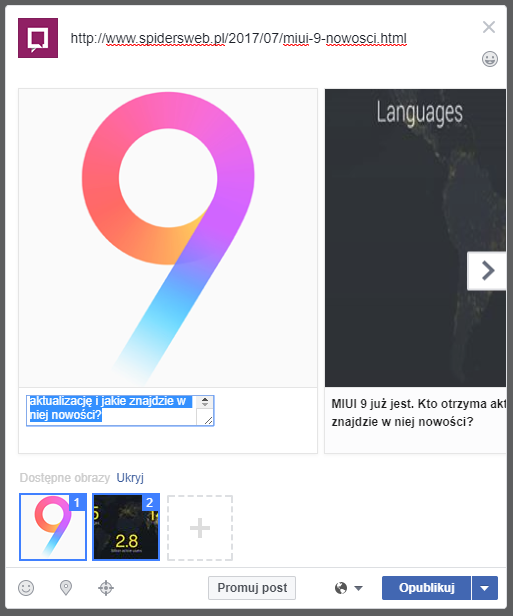Screen dimensions: 513x616
Task: Click the Opublikuj button
Action: 426,588
